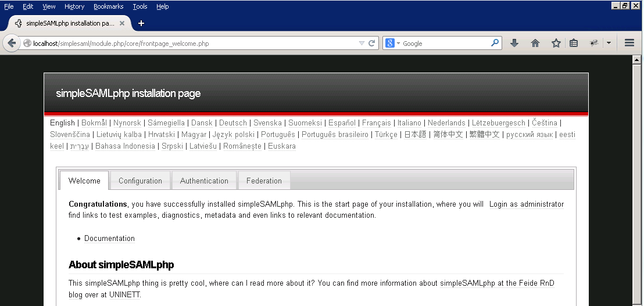Click the site identity globe icon
Viewport: 644px width, 306px height.
(27, 43)
